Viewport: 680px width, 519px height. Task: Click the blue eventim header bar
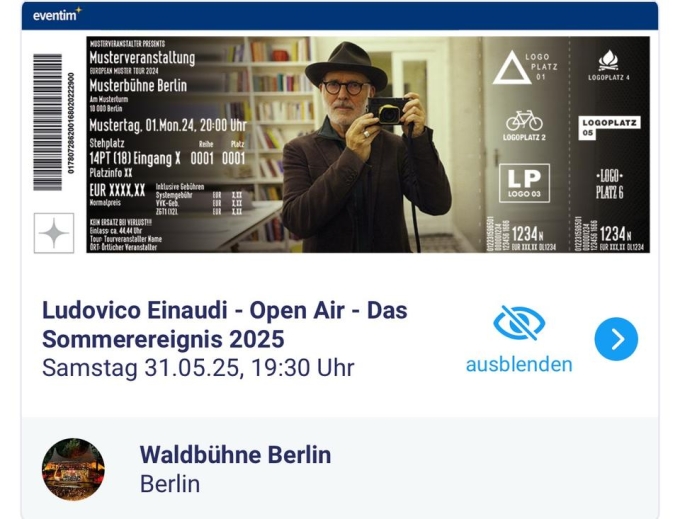340,16
